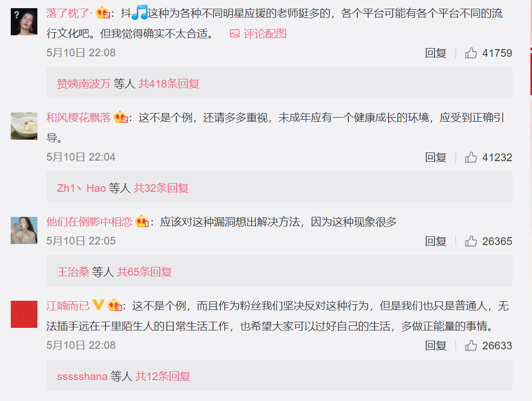Click the red avatar of 江喃而已
Screen dimensions: 532x401
(x=24, y=314)
